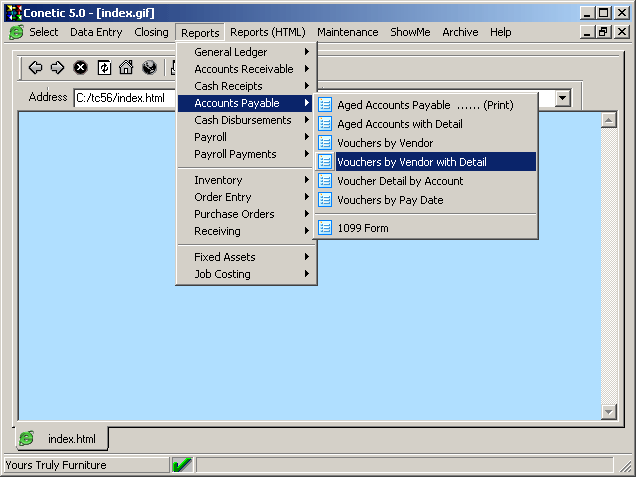
Task: Click the globe search toolbar icon
Action: pyautogui.click(x=149, y=68)
